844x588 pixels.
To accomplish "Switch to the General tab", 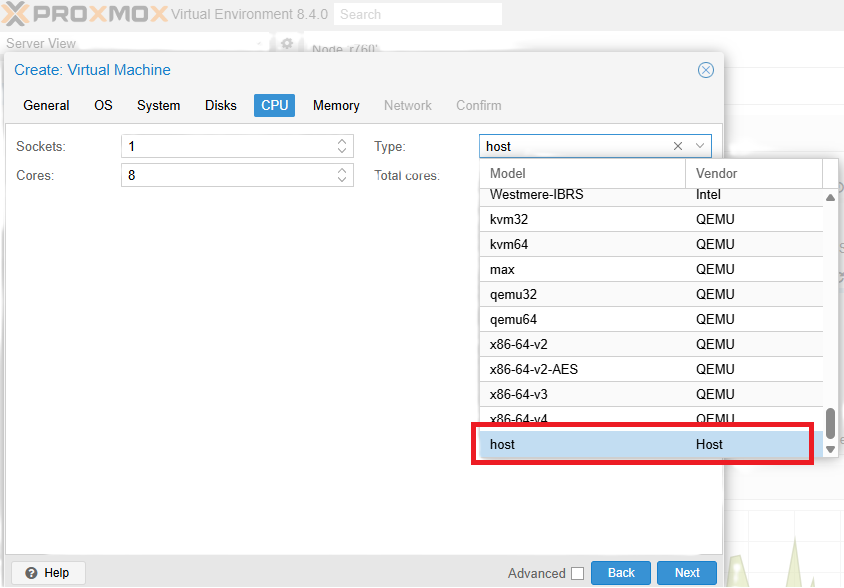I will point(46,106).
